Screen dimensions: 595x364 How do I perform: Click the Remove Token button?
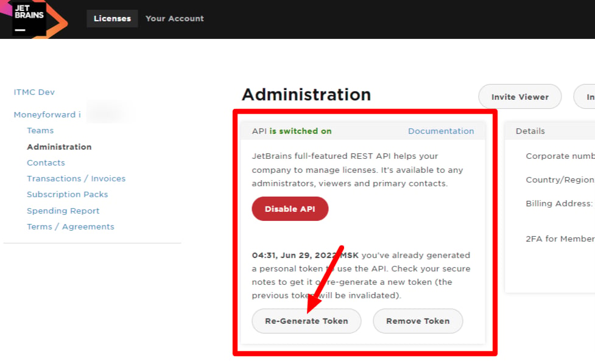(x=418, y=321)
